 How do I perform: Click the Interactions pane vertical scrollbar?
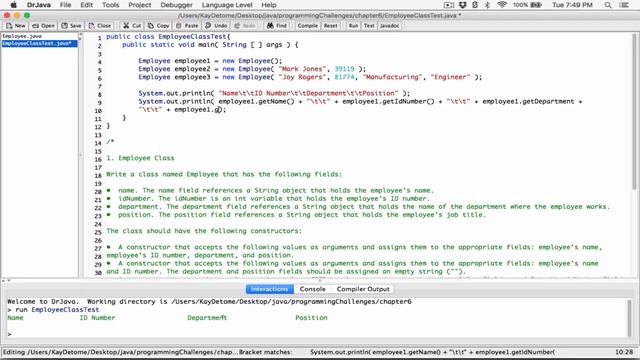pyautogui.click(x=629, y=318)
